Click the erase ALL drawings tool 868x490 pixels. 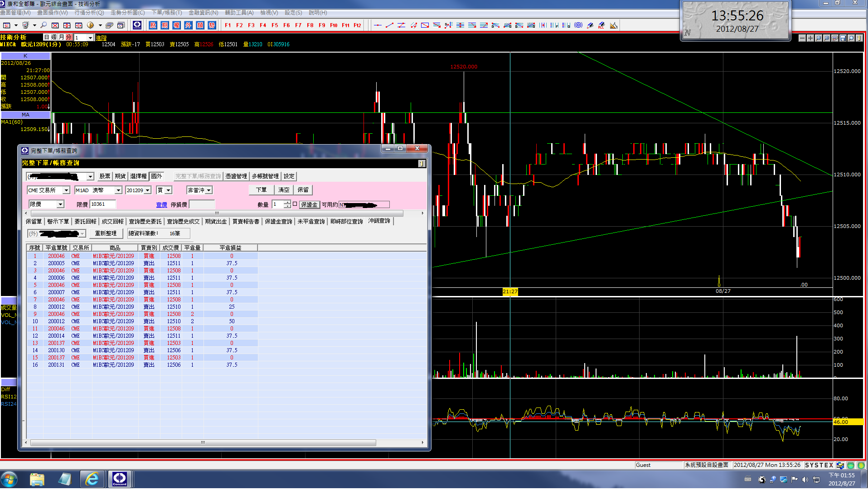coord(601,25)
